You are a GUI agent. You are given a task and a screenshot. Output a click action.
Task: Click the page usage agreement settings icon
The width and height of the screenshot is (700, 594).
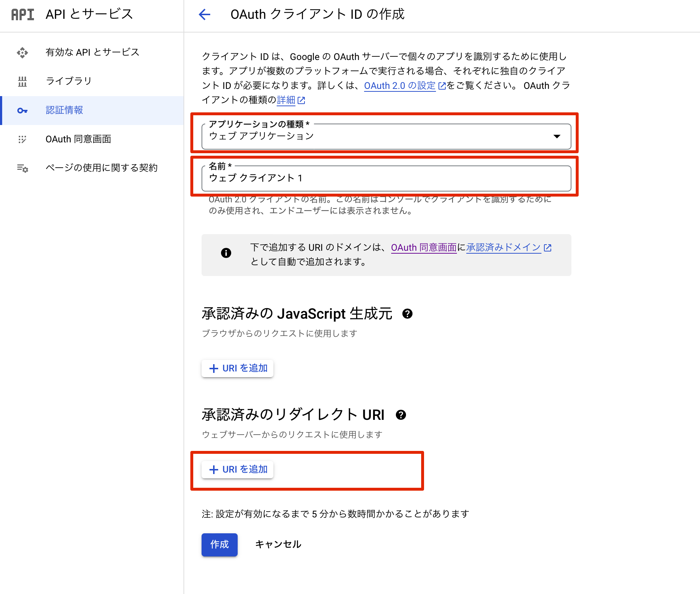click(x=22, y=168)
